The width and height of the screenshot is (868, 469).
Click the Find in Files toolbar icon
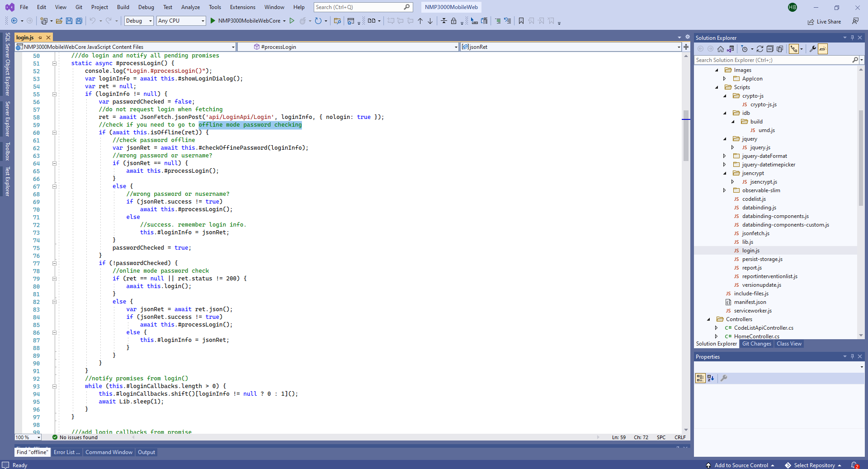click(337, 21)
